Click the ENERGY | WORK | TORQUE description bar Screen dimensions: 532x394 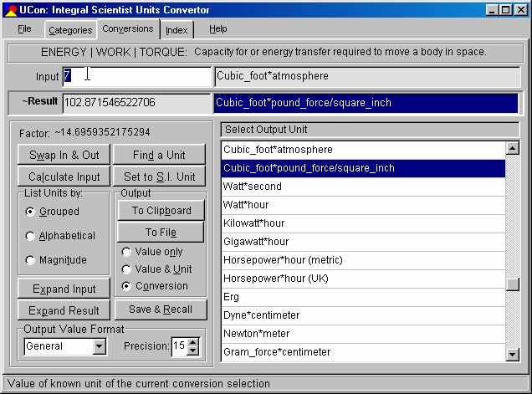pos(265,52)
